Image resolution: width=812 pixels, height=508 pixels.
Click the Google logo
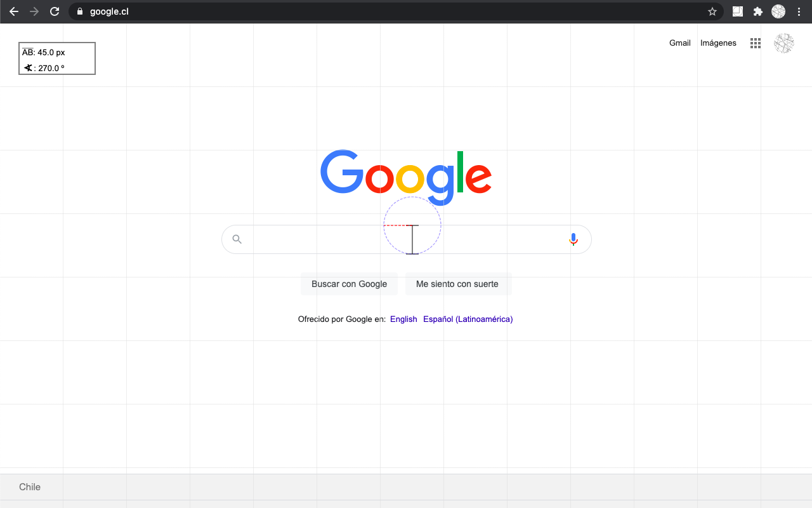coord(406,178)
